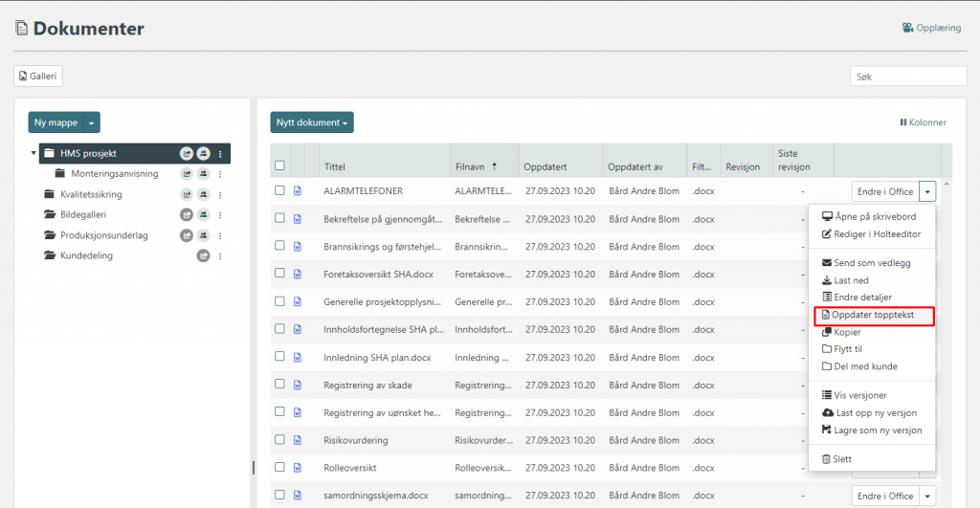Click into the Søk search field
980x508 pixels.
[907, 77]
